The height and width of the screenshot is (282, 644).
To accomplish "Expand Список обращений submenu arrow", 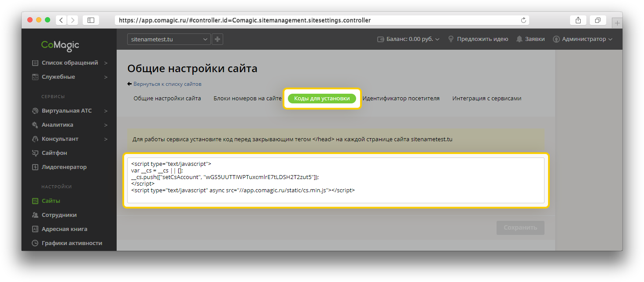I will (106, 63).
